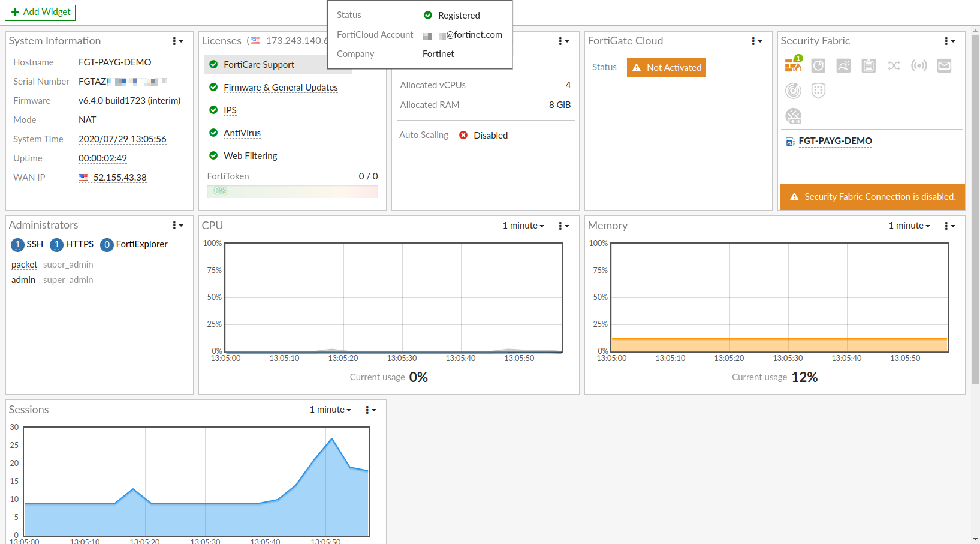Click the pie chart analyzer icon in Security Fabric
The width and height of the screenshot is (980, 544).
click(x=818, y=65)
